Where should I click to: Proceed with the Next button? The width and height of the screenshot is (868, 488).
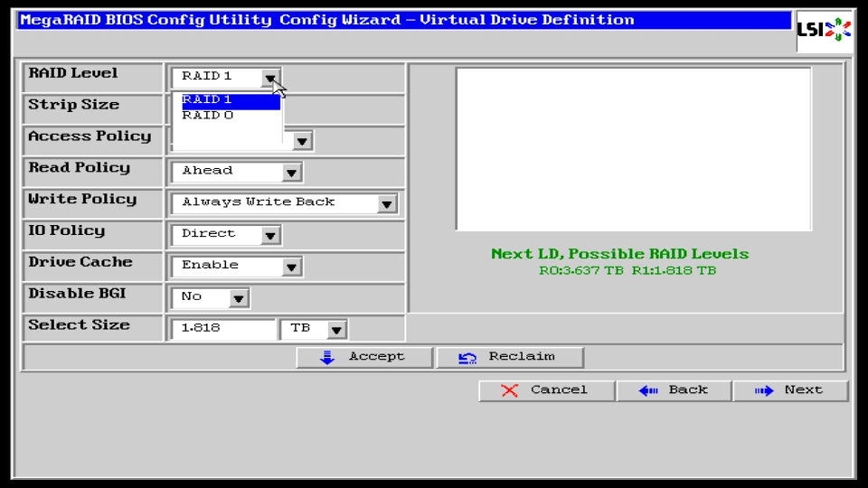(790, 390)
